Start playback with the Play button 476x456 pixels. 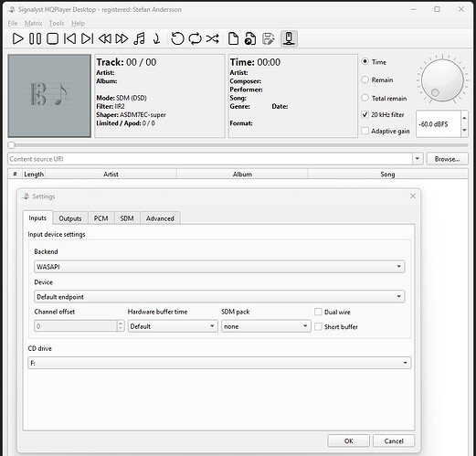tap(17, 38)
